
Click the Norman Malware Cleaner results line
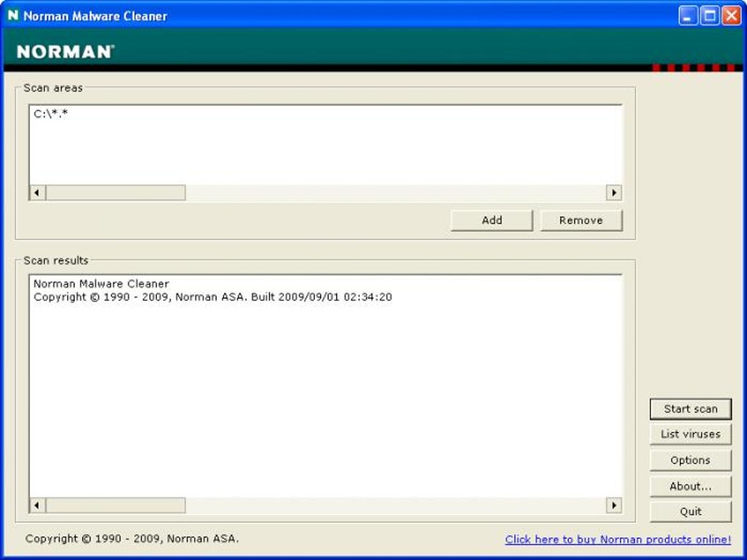[101, 284]
